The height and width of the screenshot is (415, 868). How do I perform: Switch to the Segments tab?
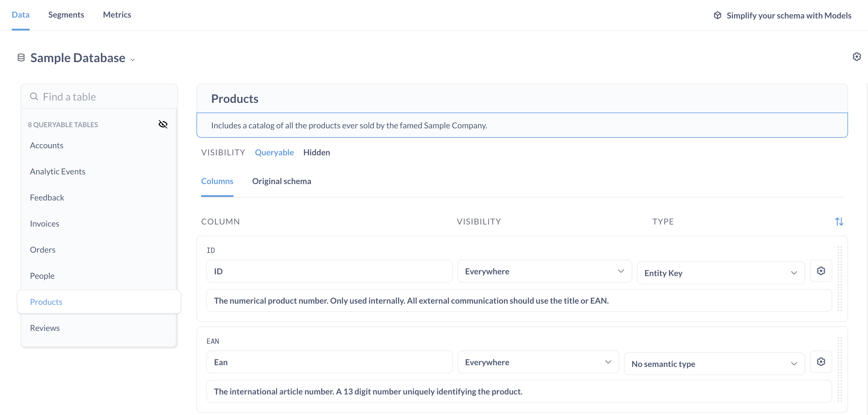[x=66, y=15]
